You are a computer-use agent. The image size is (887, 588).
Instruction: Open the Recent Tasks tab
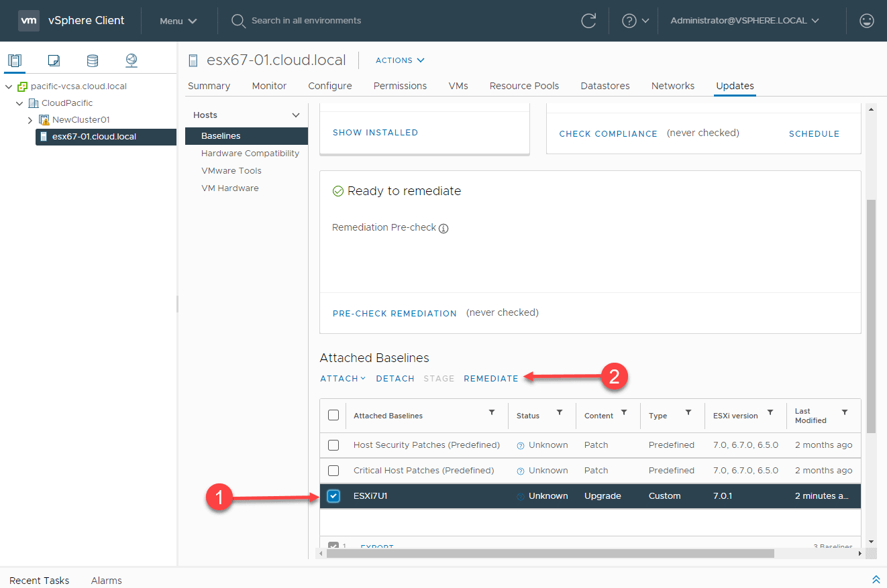pyautogui.click(x=40, y=580)
